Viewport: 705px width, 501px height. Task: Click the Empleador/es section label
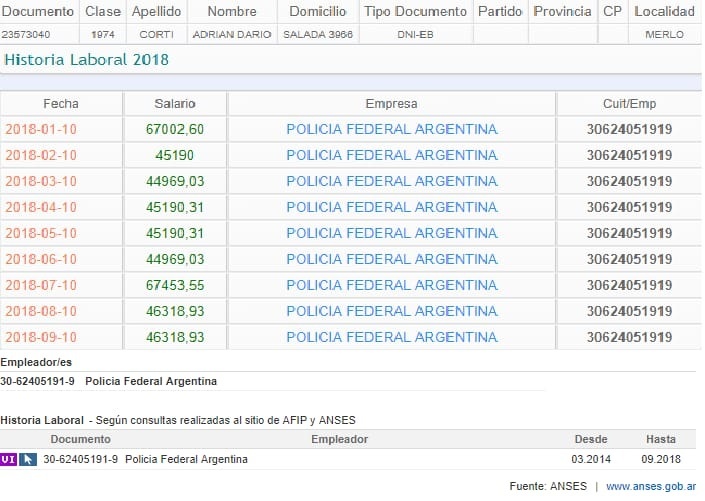point(36,362)
